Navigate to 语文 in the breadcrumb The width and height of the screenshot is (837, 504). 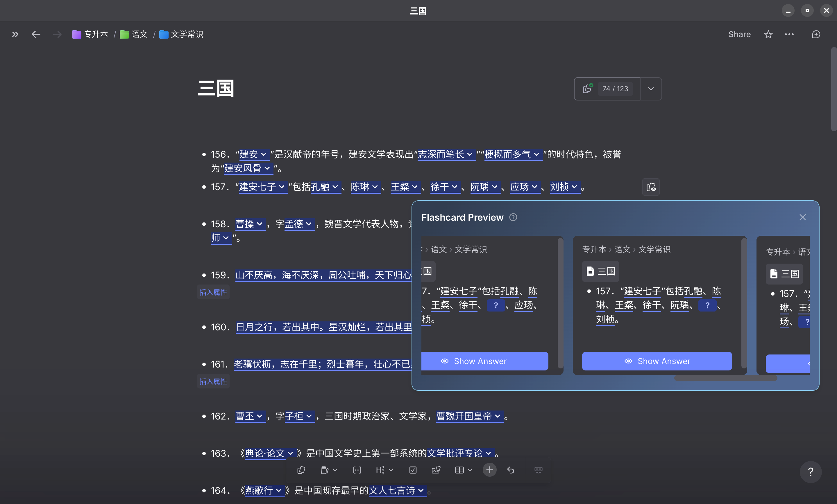(139, 34)
